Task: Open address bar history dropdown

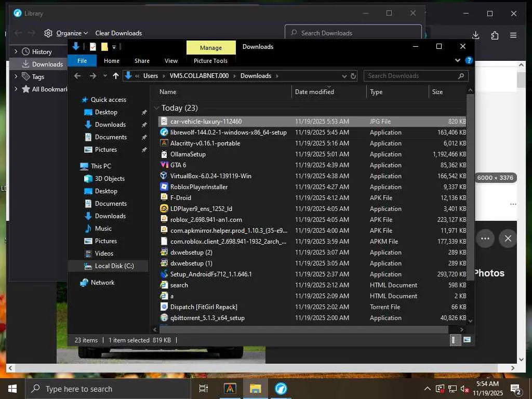Action: [x=344, y=76]
